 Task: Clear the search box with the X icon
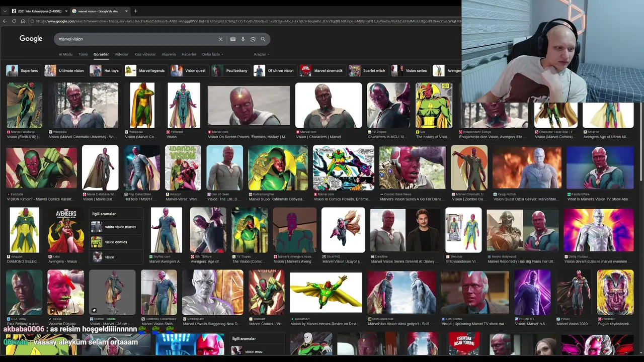click(x=220, y=39)
